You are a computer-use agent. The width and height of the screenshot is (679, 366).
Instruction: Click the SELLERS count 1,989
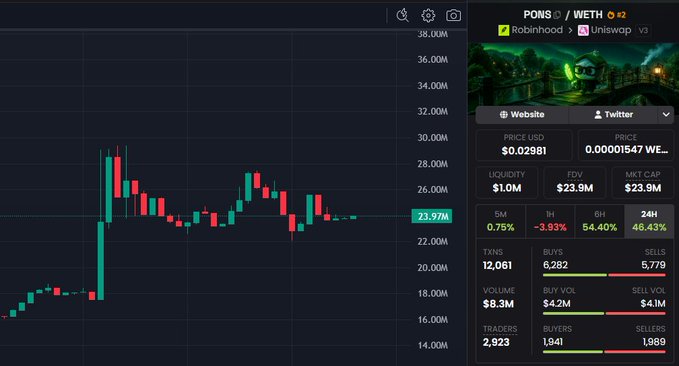coord(654,342)
